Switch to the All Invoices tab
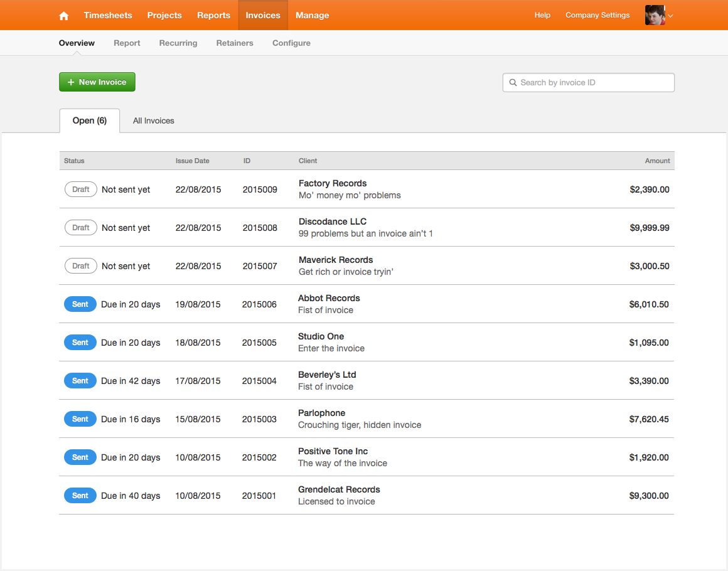 (154, 120)
